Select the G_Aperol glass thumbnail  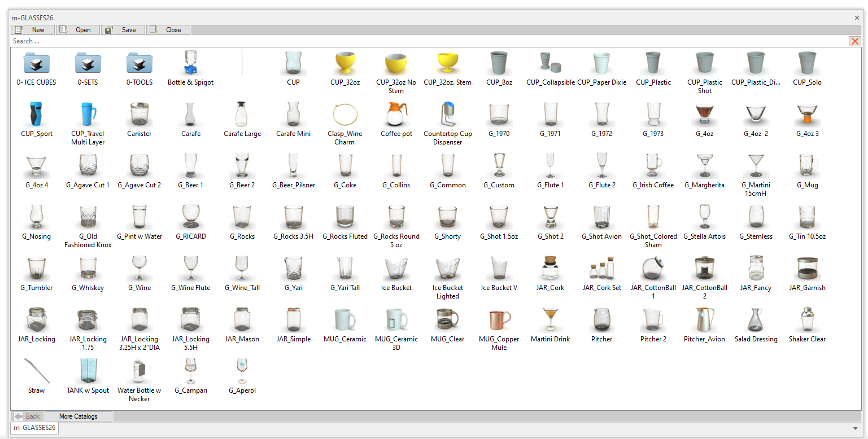point(242,372)
